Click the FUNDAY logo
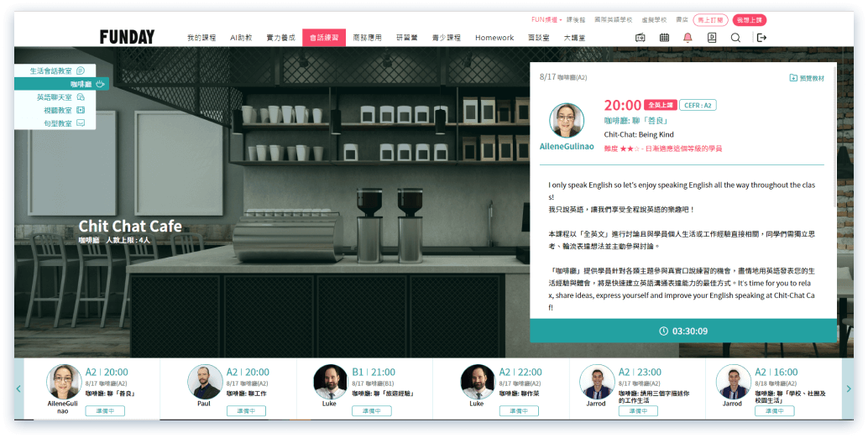868x438 pixels. click(127, 37)
